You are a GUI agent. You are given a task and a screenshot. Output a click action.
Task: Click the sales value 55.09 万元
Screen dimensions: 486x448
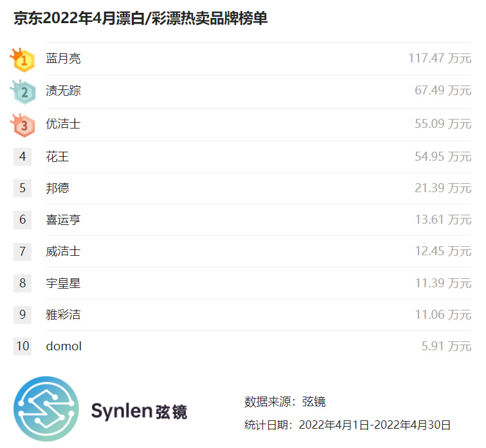(x=443, y=124)
